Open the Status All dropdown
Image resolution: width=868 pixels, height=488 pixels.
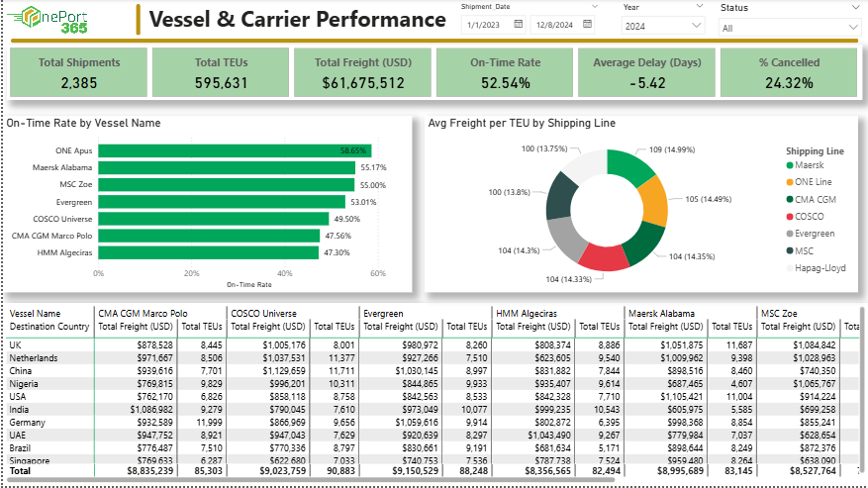pyautogui.click(x=788, y=28)
